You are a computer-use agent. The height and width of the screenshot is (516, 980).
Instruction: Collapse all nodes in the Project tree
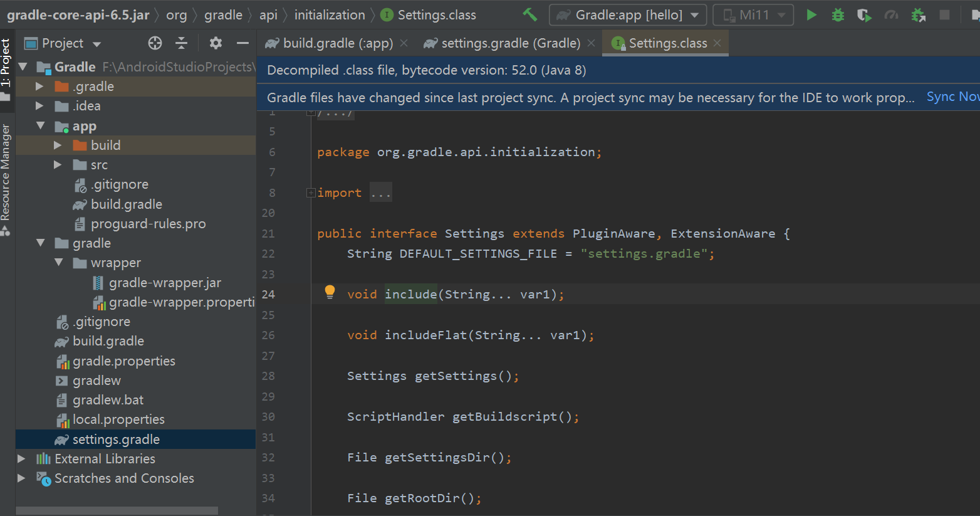coord(182,43)
